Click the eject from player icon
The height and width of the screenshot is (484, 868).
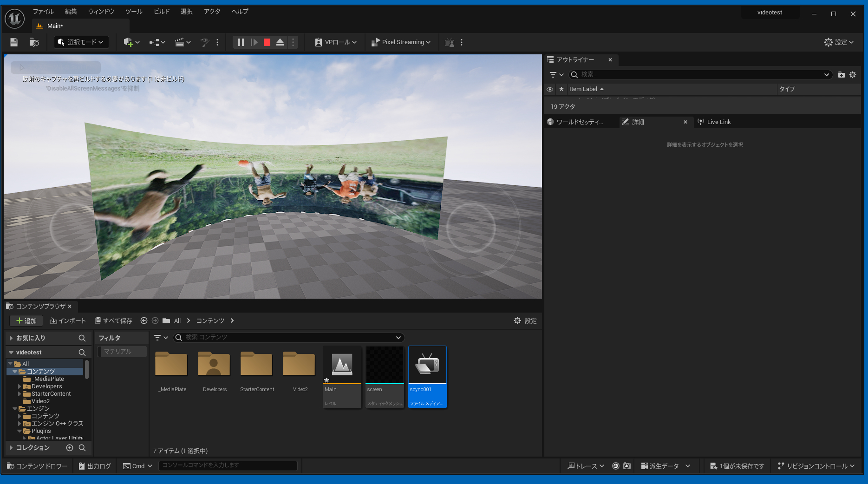tap(280, 42)
